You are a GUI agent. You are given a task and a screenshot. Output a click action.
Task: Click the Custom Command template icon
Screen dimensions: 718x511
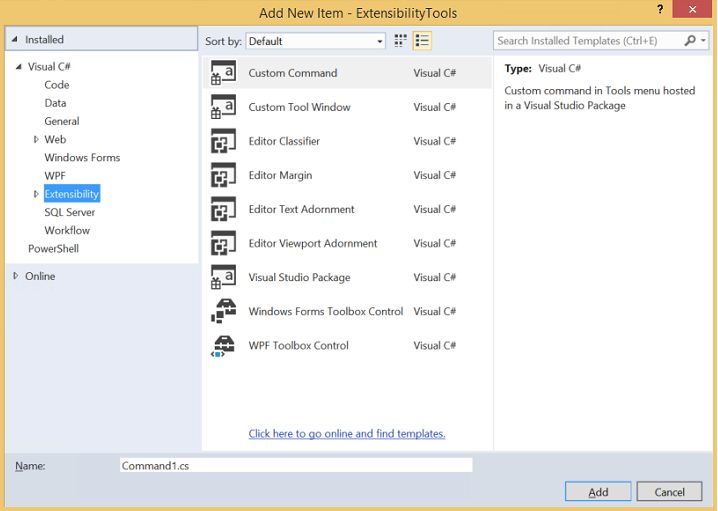223,73
